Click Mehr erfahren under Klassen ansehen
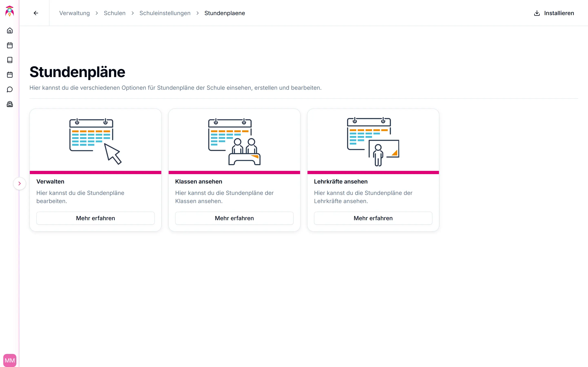Screen dimensions: 588x367 234,218
